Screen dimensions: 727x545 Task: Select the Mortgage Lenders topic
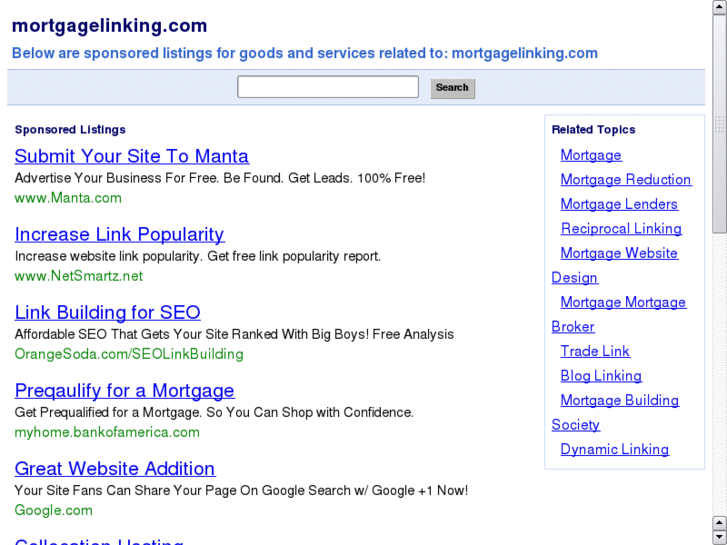click(x=619, y=204)
